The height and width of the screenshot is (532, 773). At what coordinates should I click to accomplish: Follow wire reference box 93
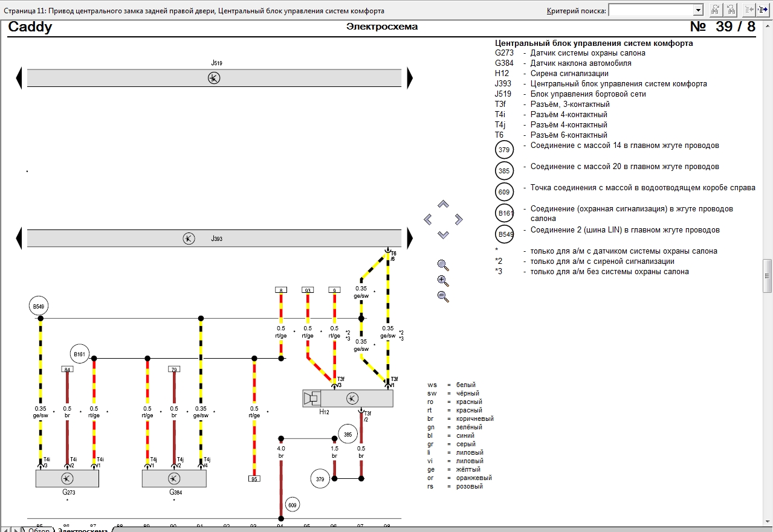coord(308,290)
